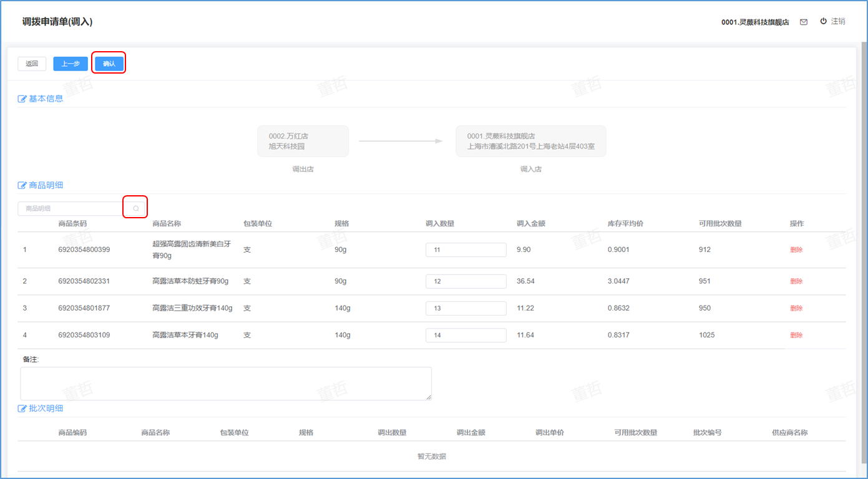The image size is (868, 479).
Task: Click the 返回 return button
Action: coord(32,64)
